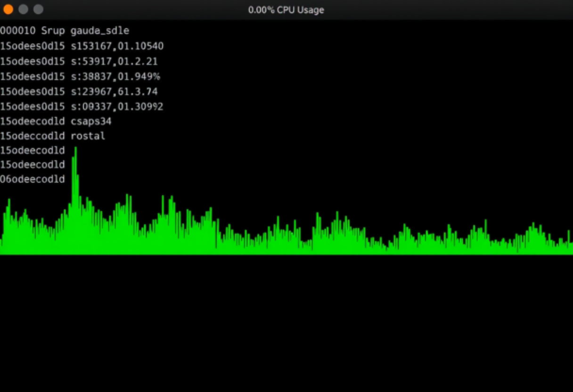Click the "0.00% CPU Usage" window title
The height and width of the screenshot is (392, 573).
point(286,10)
